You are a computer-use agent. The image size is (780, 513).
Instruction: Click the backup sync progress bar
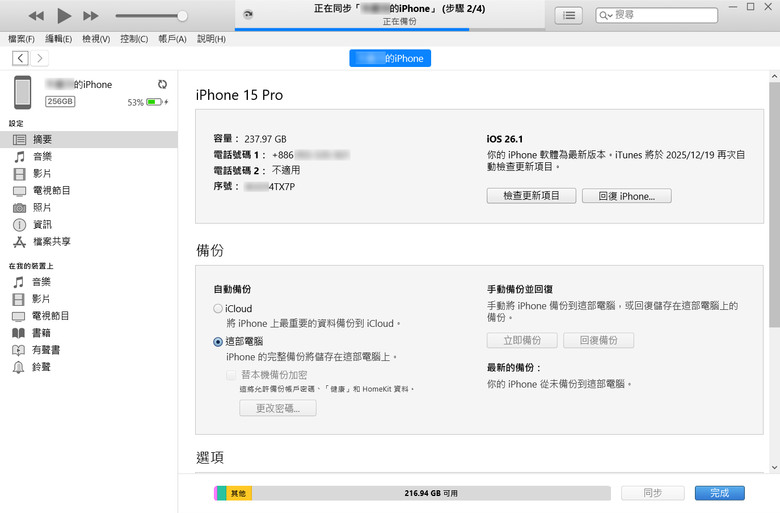(390, 29)
